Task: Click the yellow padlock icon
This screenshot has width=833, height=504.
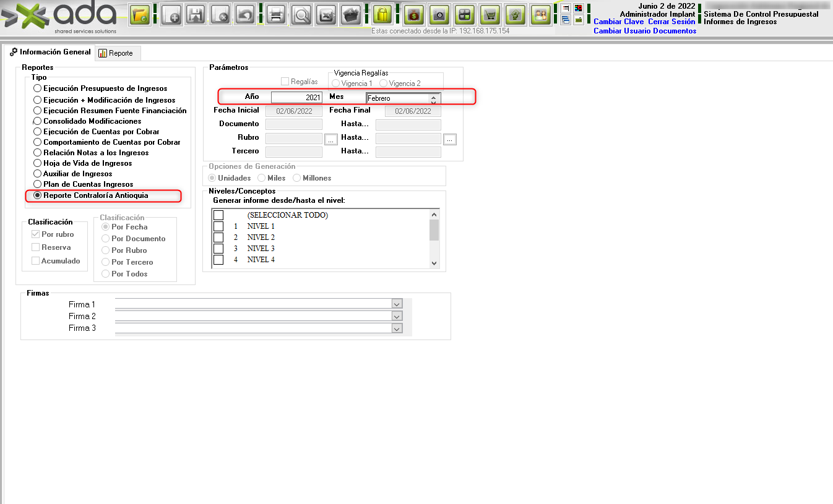Action: pyautogui.click(x=384, y=14)
